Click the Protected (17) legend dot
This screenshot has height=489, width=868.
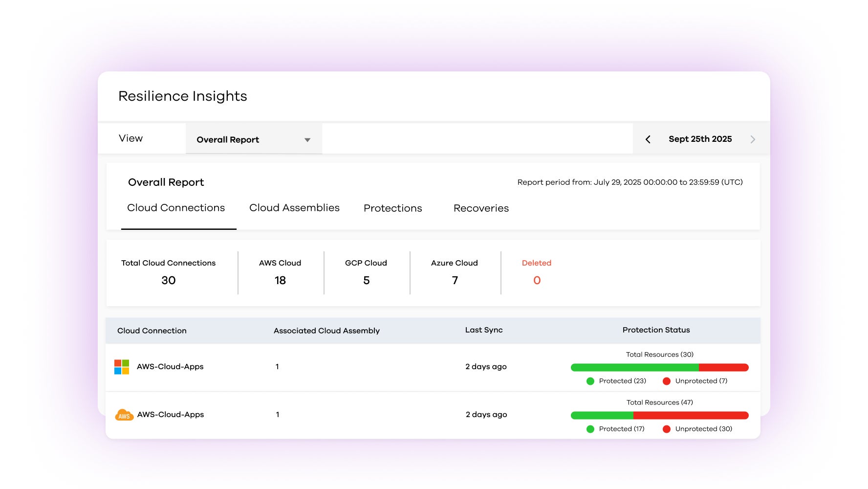(x=590, y=428)
